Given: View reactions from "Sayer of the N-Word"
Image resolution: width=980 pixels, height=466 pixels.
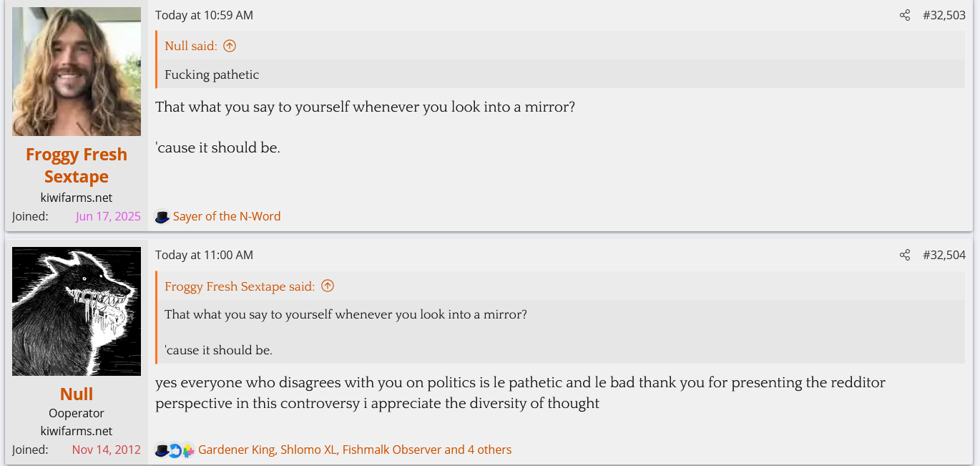Looking at the screenshot, I should point(227,216).
